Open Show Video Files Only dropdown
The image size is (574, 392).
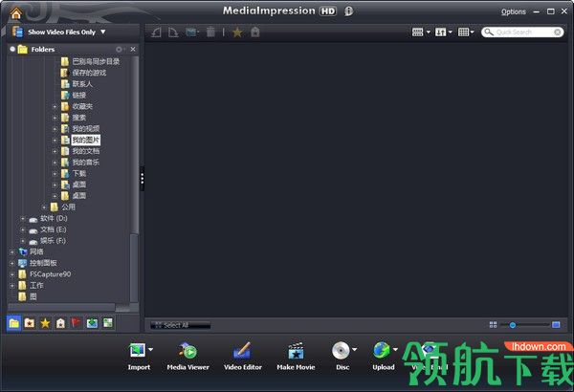103,32
